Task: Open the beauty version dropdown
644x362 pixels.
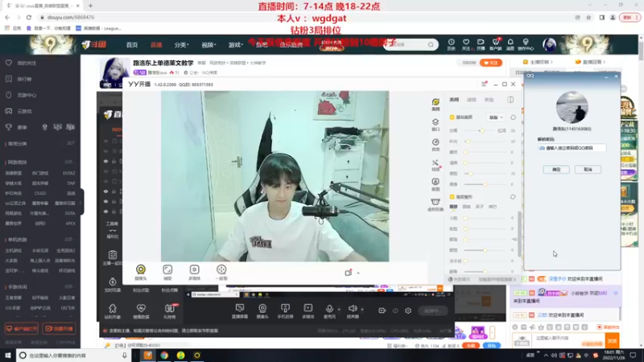Action: tap(496, 117)
